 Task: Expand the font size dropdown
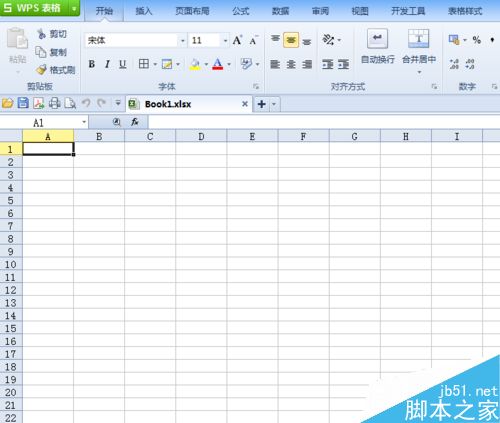click(225, 41)
